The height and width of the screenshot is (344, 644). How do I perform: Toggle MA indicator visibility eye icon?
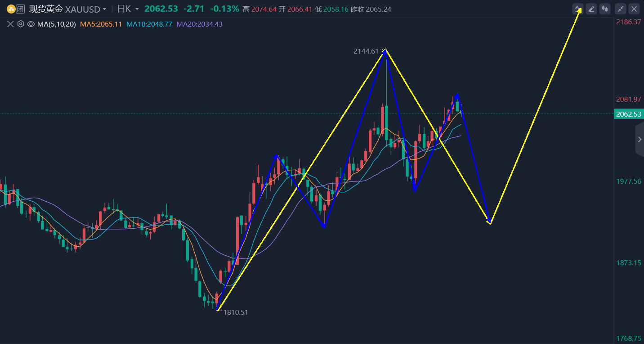click(x=31, y=24)
